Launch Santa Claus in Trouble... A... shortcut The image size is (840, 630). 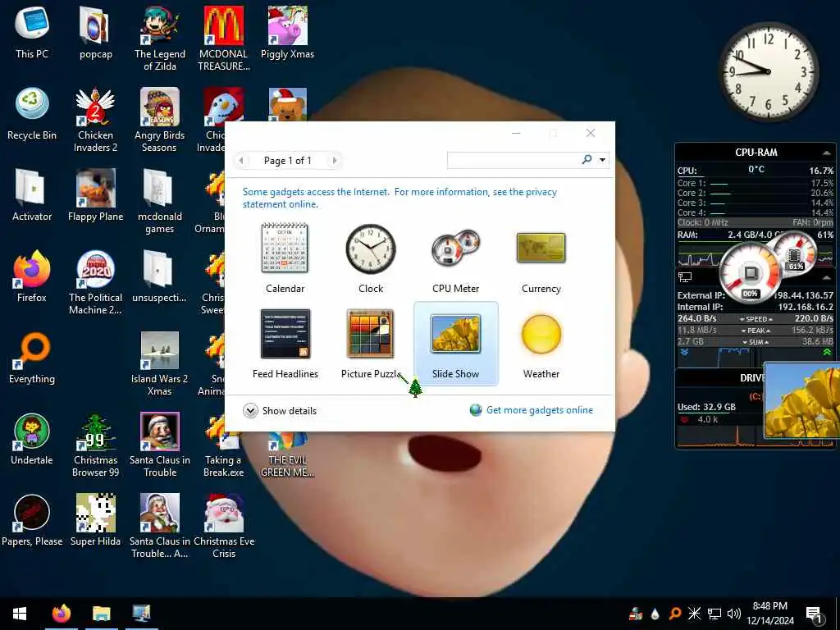(160, 527)
